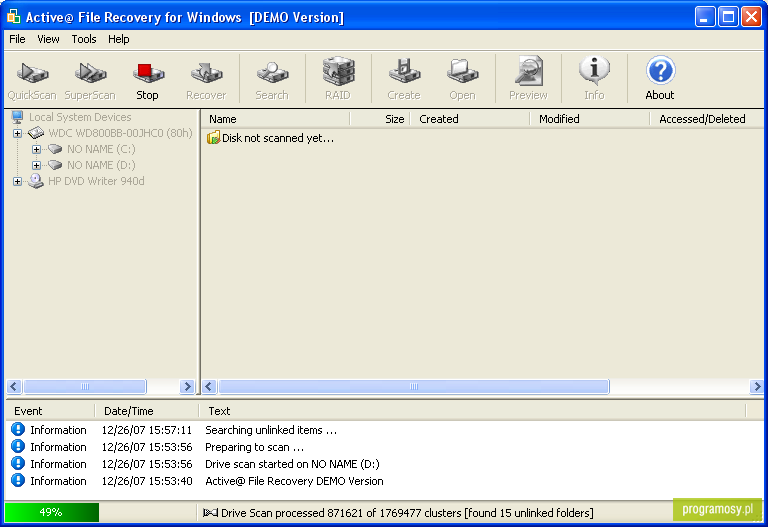
Task: Sort file list by Created column
Action: click(470, 119)
